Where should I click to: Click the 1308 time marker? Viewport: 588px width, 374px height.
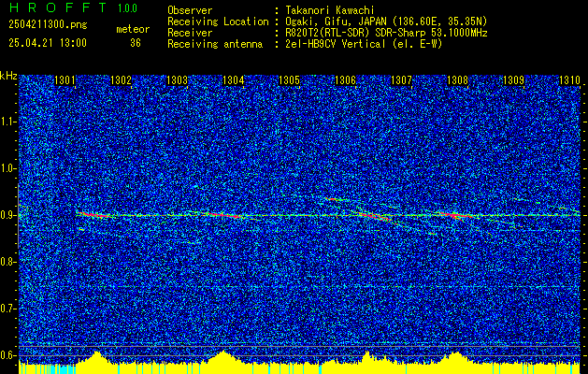click(x=457, y=80)
